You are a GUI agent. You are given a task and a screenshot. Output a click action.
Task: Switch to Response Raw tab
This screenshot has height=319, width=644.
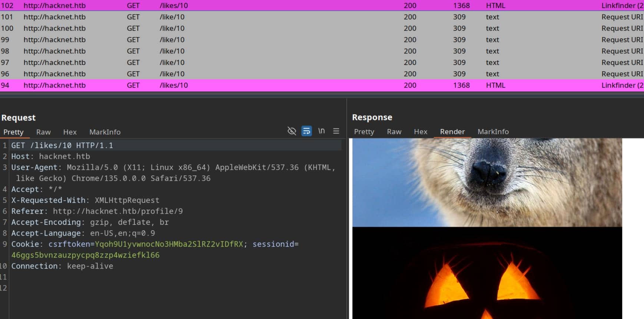(394, 132)
